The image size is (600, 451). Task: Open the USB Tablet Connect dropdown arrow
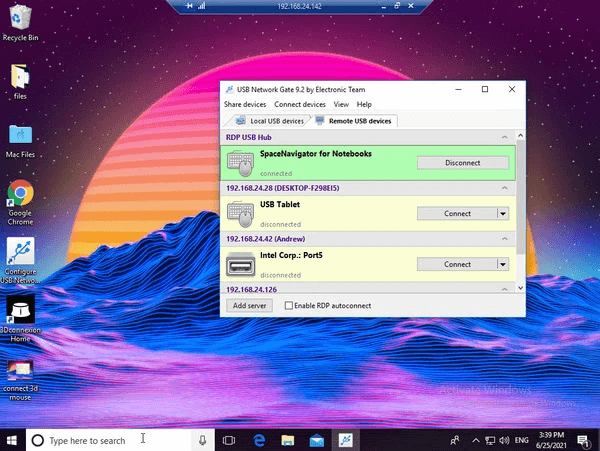pyautogui.click(x=503, y=213)
